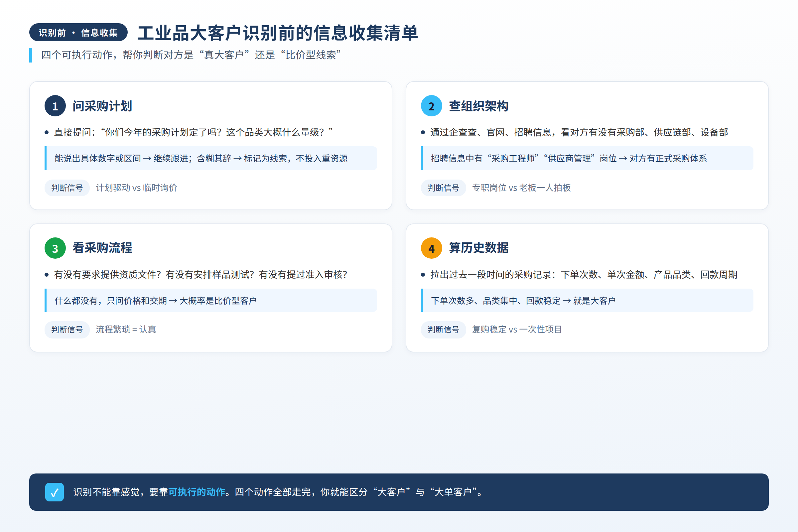
Task: Click the text 流程繁琐 = 认真
Action: (x=126, y=330)
